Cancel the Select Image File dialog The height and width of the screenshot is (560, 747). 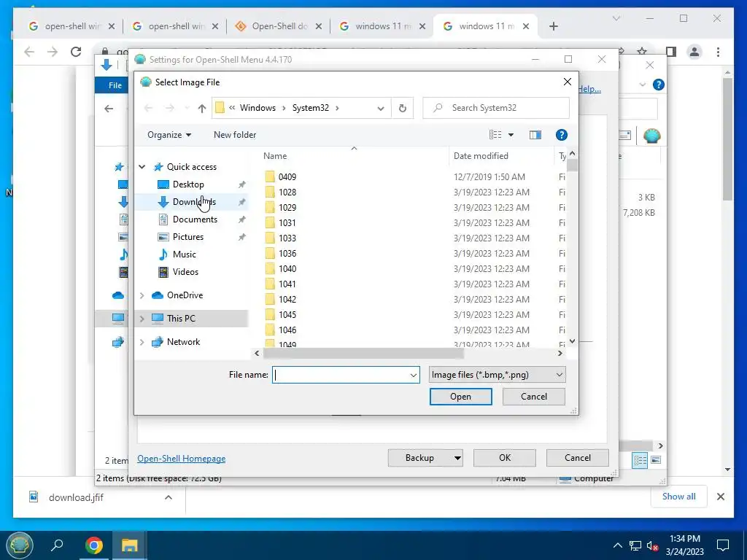click(533, 397)
